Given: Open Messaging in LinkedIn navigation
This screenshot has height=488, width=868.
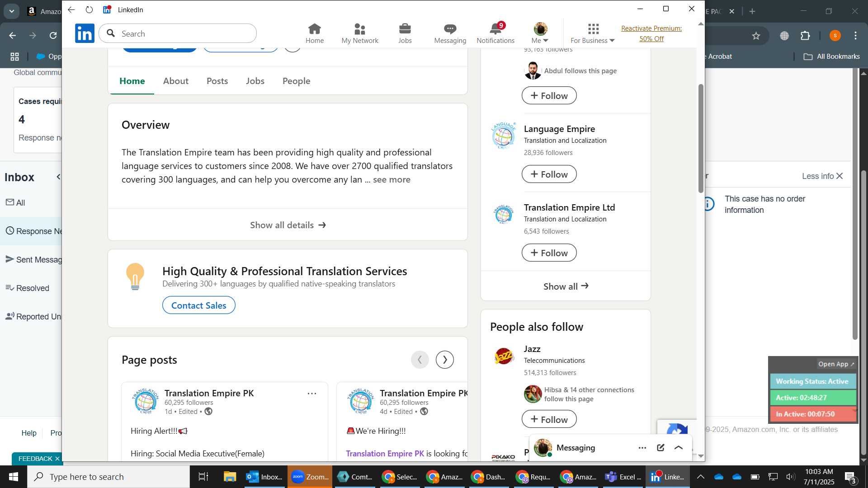Looking at the screenshot, I should tap(450, 34).
